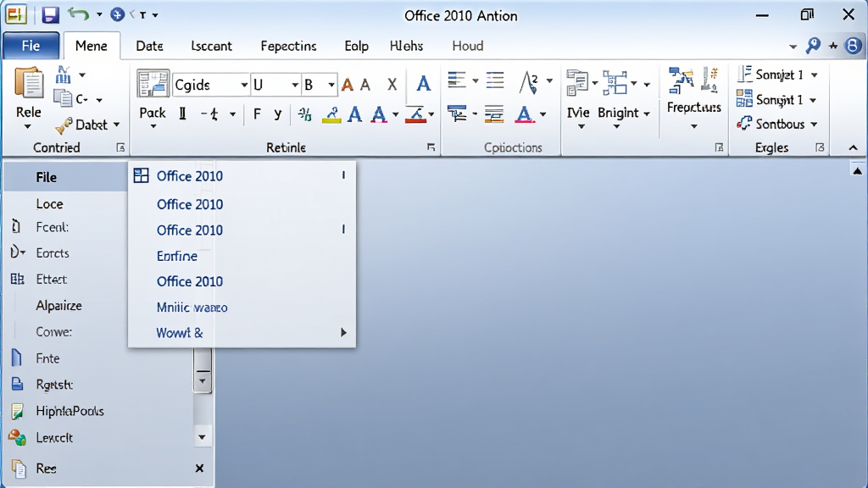The image size is (868, 488).
Task: Switch to the Fepectins tab
Action: click(x=288, y=46)
